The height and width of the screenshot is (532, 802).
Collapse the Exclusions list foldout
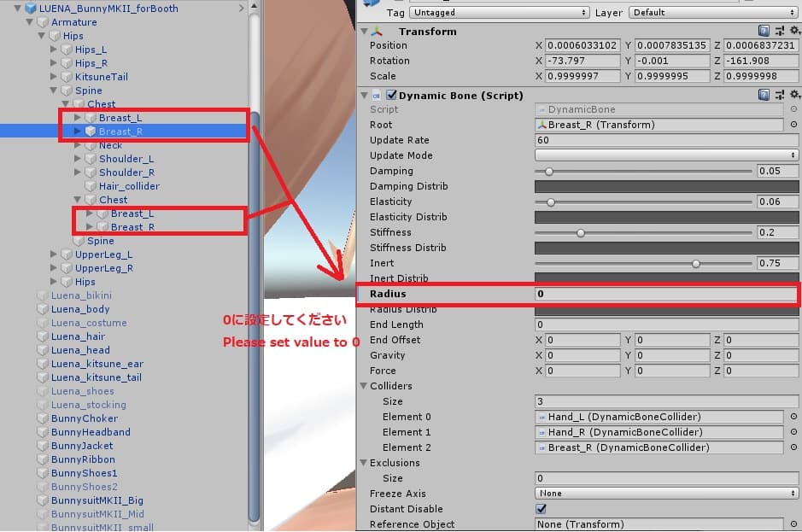pyautogui.click(x=364, y=463)
